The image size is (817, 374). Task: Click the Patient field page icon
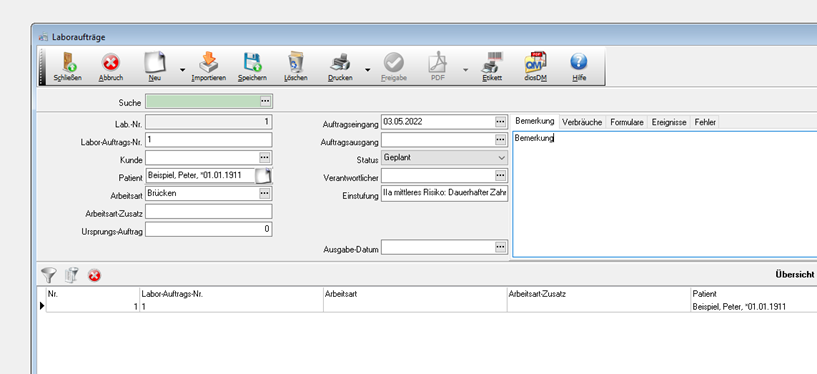(264, 176)
